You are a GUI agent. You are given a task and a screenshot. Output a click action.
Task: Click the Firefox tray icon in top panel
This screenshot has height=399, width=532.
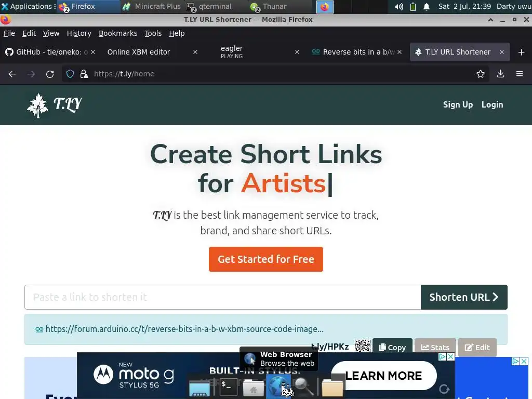325,7
